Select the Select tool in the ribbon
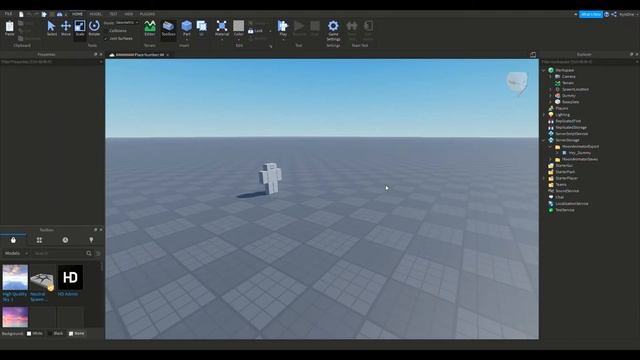This screenshot has width=640, height=360. point(51,28)
